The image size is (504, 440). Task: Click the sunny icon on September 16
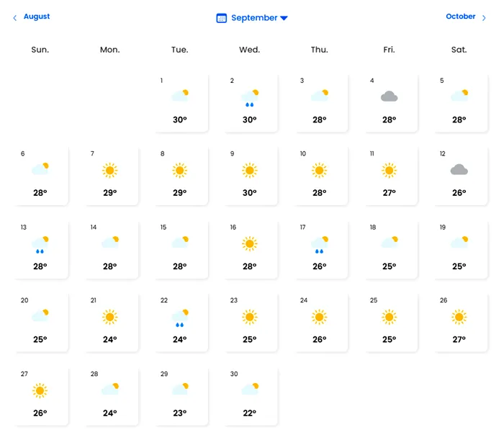pyautogui.click(x=250, y=243)
